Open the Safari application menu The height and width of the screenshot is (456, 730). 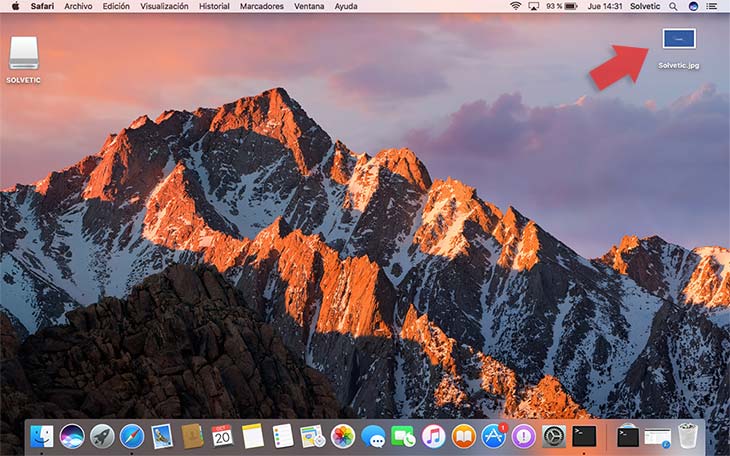point(42,6)
